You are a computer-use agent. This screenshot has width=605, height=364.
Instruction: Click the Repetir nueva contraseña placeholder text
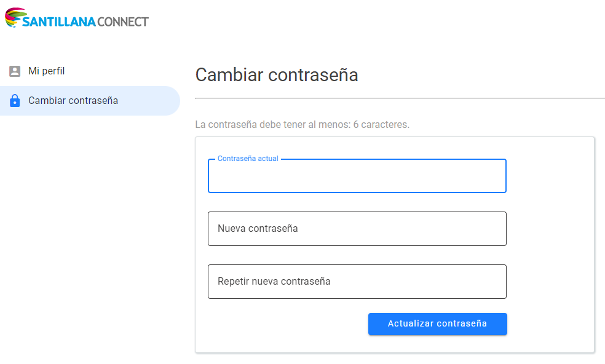pos(274,282)
